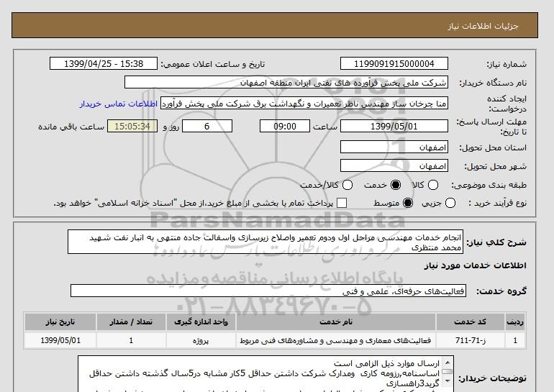Click the deadline hour field 09:00
The image size is (554, 392).
click(x=285, y=126)
